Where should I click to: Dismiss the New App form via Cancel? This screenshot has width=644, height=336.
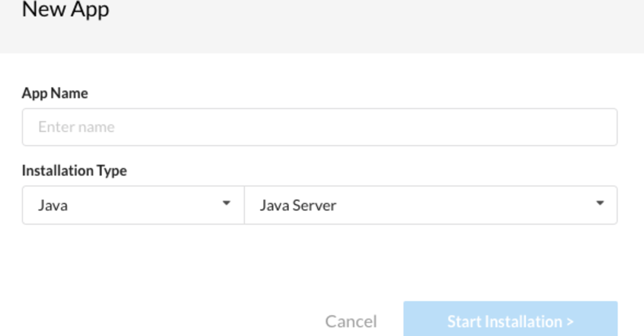point(350,321)
